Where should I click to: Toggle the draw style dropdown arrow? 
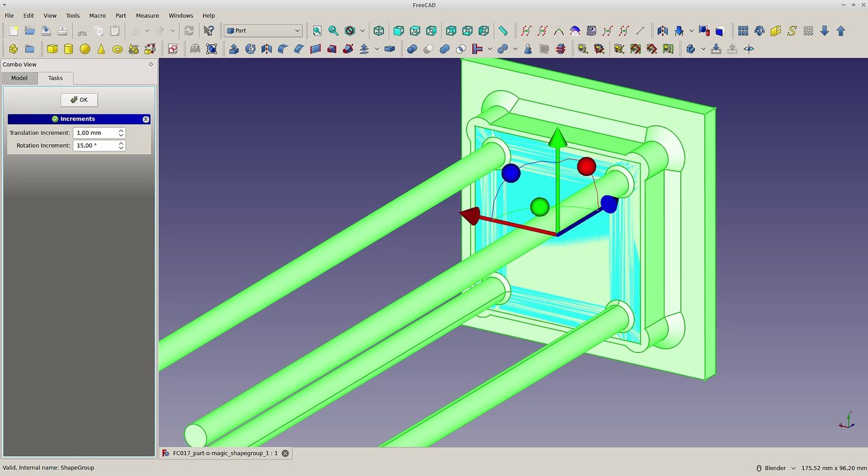point(362,30)
